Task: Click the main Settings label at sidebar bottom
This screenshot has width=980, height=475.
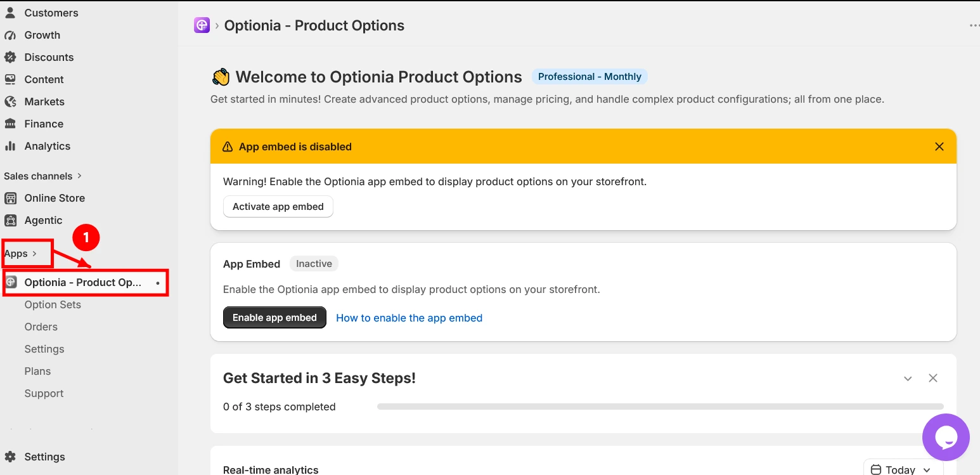Action: tap(44, 457)
